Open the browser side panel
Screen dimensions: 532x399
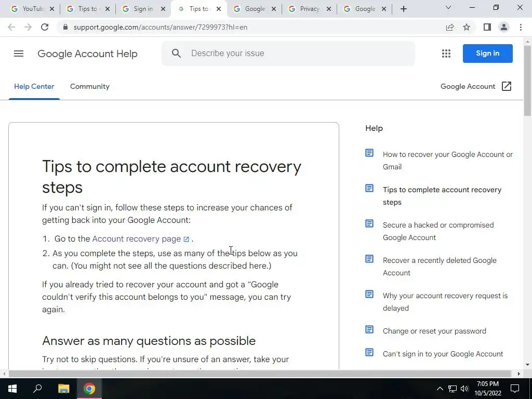487,27
